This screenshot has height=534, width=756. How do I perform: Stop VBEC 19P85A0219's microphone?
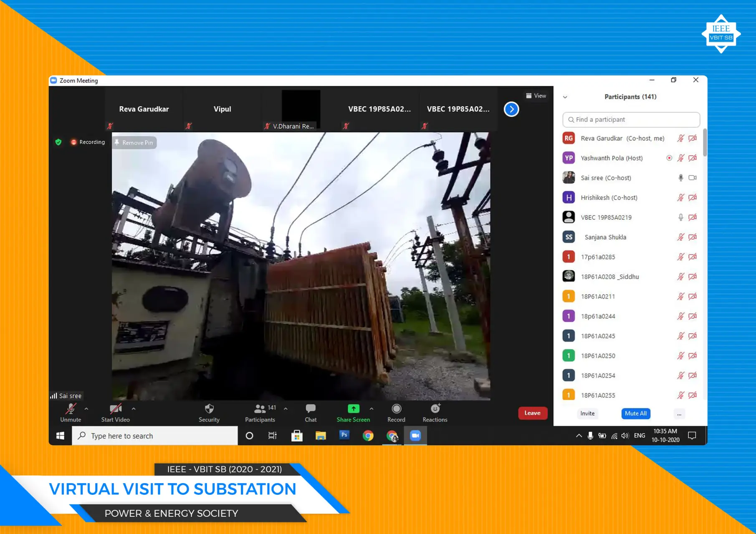(680, 217)
